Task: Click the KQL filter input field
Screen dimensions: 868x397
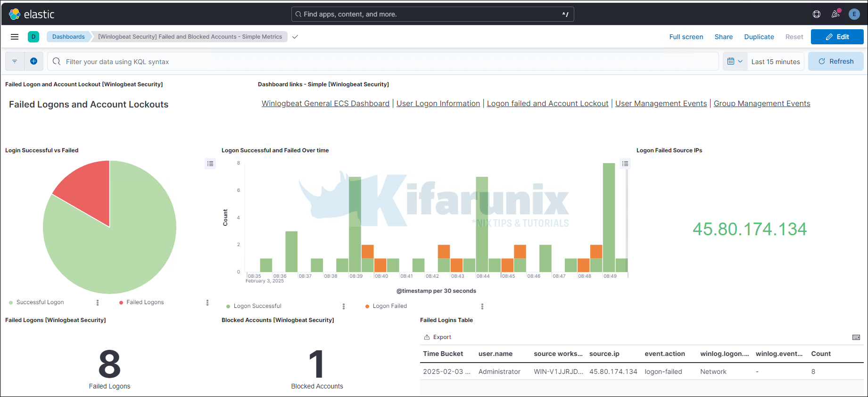Action: [383, 61]
